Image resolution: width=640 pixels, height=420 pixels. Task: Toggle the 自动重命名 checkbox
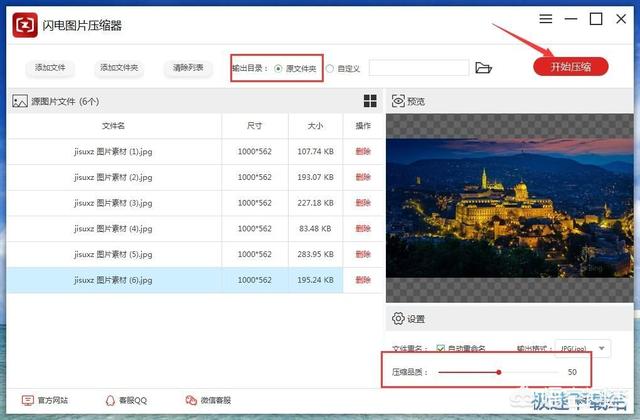(x=441, y=348)
